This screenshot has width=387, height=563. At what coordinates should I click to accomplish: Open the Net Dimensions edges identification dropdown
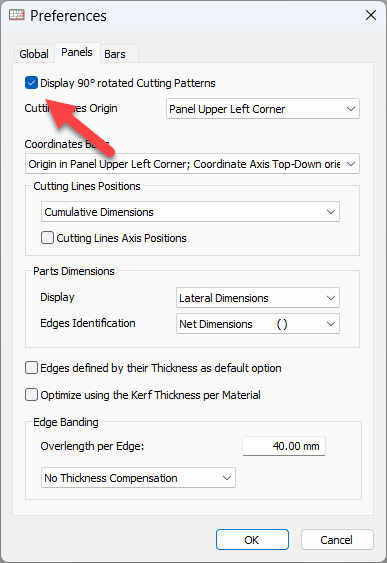(x=258, y=324)
